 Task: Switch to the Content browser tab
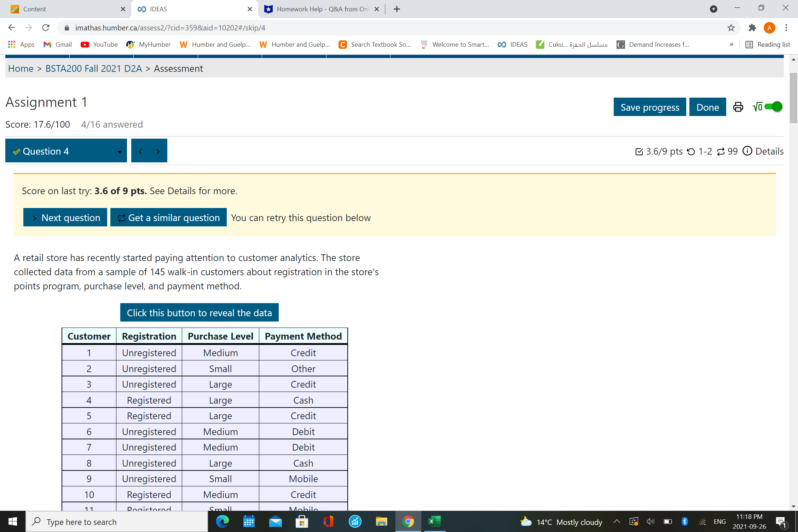(64, 9)
